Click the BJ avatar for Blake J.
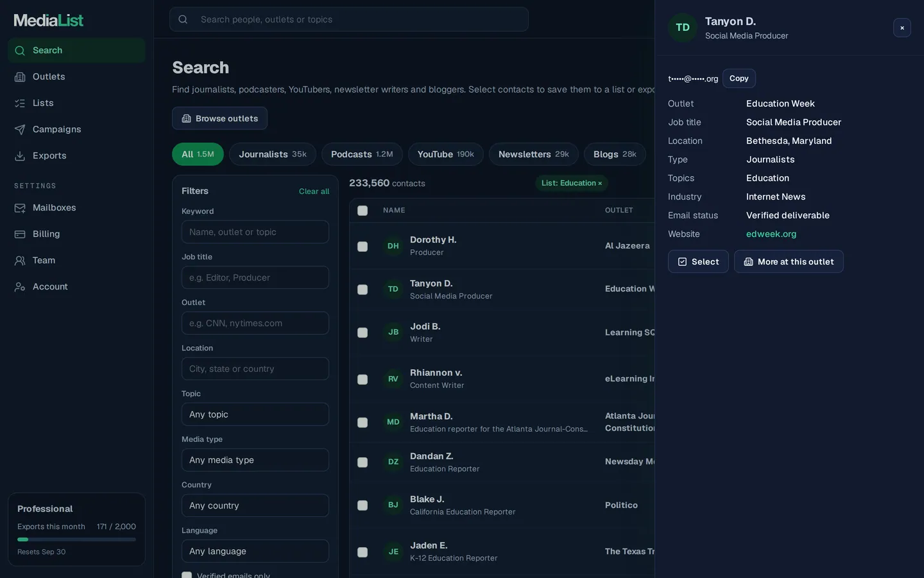Screen dimensions: 924x578 [393, 505]
